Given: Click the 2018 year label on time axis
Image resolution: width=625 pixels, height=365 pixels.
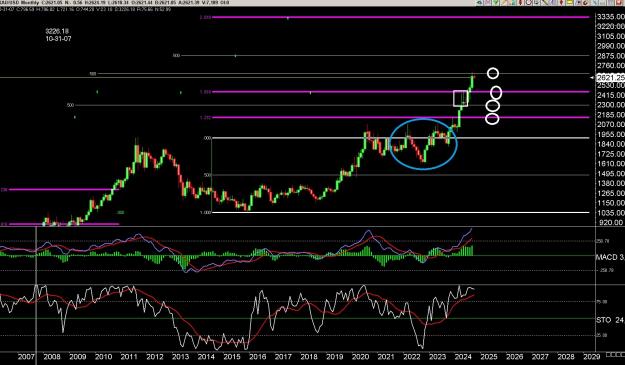Looking at the screenshot, I should click(x=309, y=357).
